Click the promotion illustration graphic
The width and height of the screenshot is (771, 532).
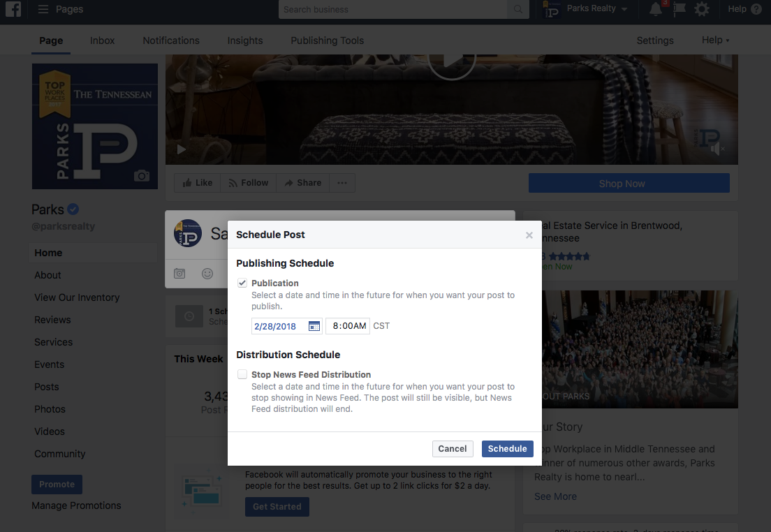click(x=202, y=492)
